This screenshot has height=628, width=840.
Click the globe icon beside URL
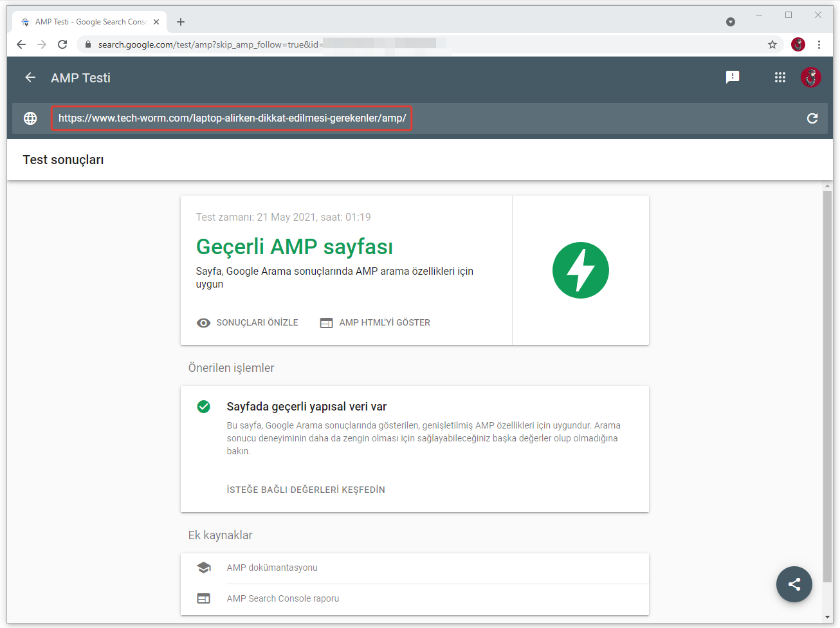click(30, 118)
